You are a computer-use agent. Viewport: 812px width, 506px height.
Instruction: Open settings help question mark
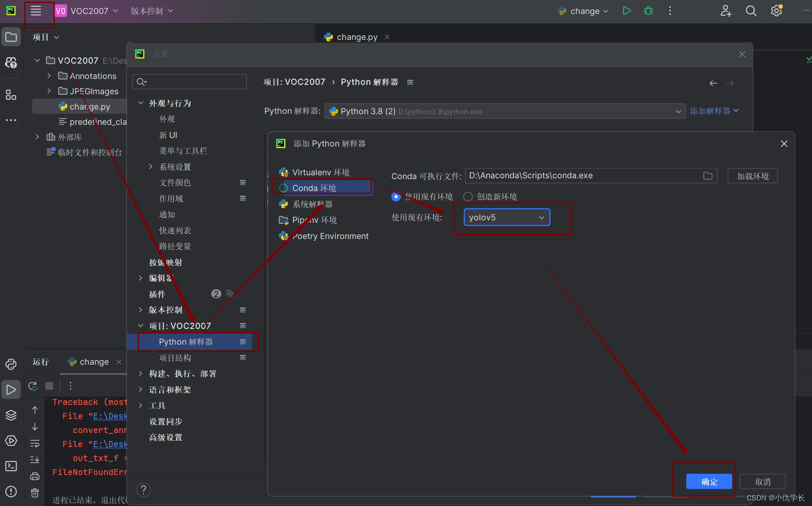[x=144, y=490]
